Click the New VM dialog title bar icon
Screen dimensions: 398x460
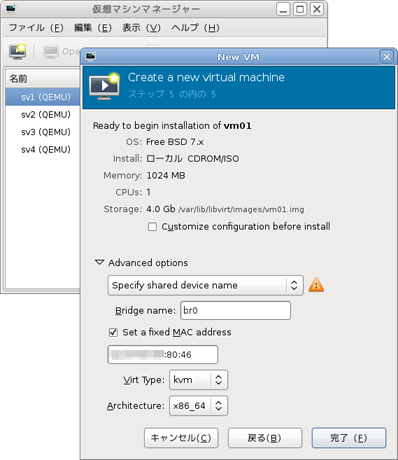pyautogui.click(x=91, y=56)
